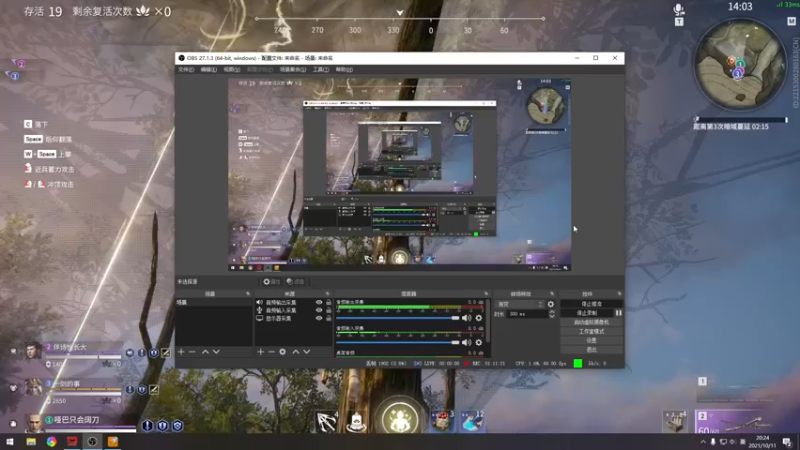Viewport: 800px width, 450px height.
Task: Click the Studio Mode button
Action: pos(591,331)
